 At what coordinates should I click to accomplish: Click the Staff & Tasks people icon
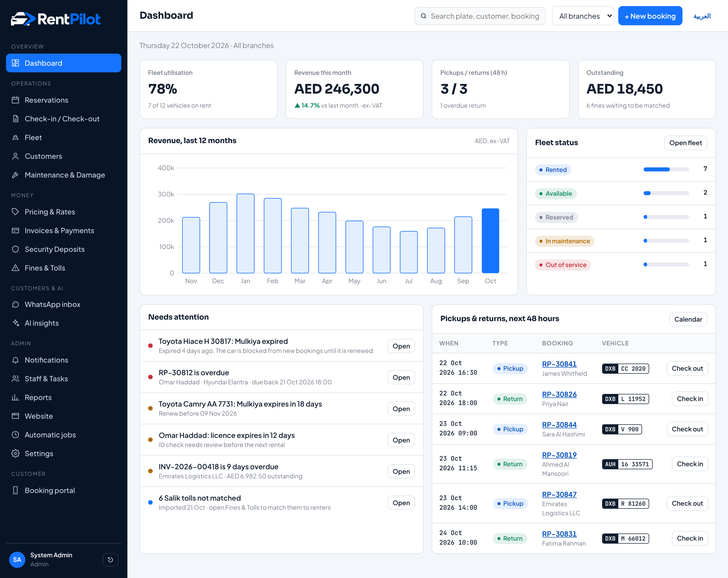15,379
